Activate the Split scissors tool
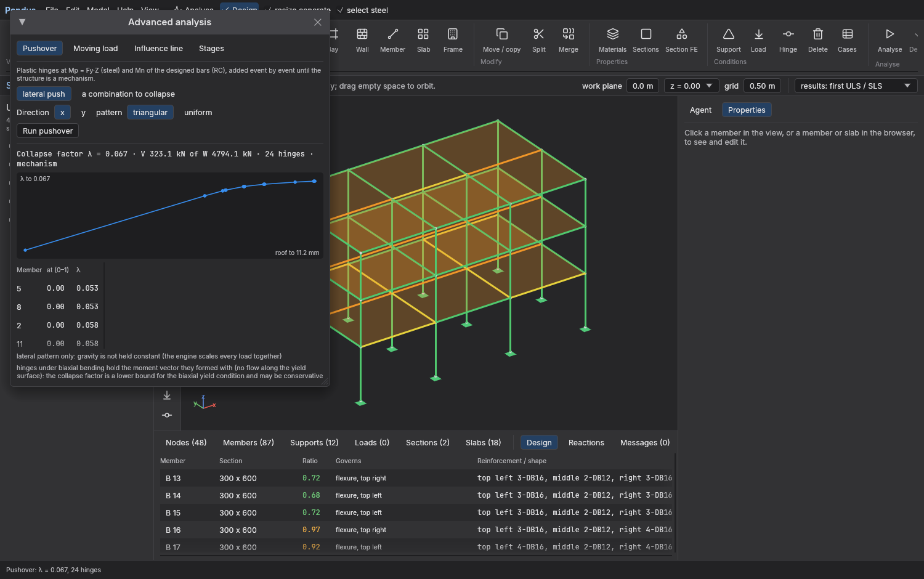Viewport: 924px width, 579px height. 538,41
